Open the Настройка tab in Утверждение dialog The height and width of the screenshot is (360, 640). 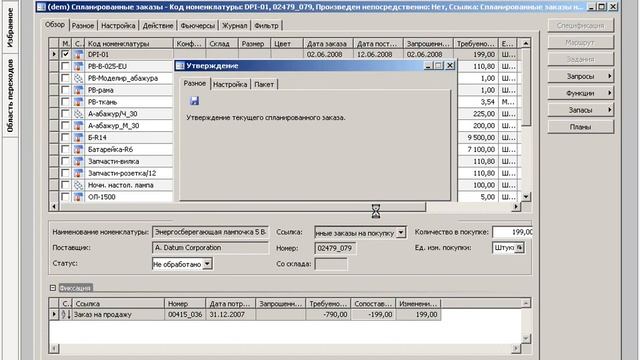pos(230,84)
